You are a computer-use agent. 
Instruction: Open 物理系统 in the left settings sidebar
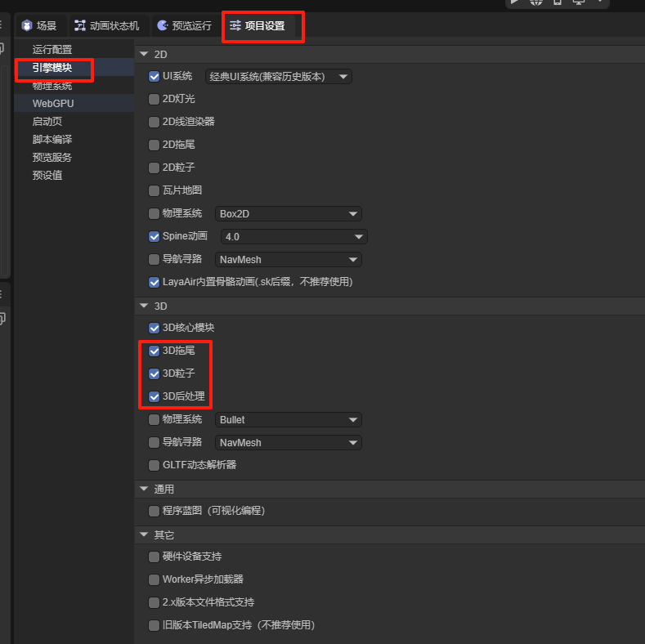(74, 86)
